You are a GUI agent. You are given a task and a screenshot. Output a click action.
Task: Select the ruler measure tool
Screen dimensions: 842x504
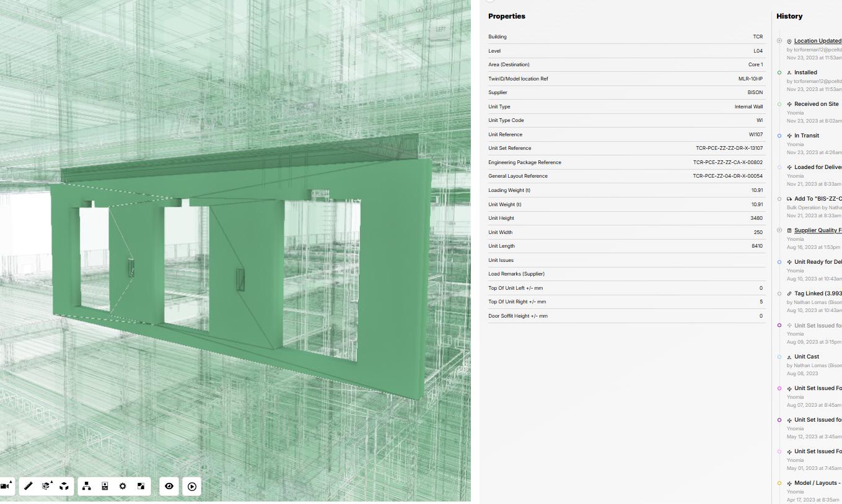28,487
